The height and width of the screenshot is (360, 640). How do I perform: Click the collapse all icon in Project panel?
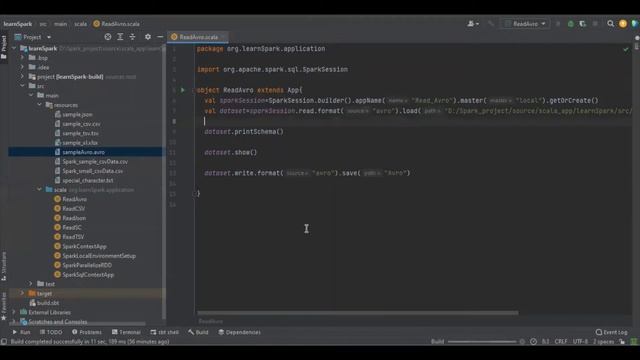coord(132,37)
